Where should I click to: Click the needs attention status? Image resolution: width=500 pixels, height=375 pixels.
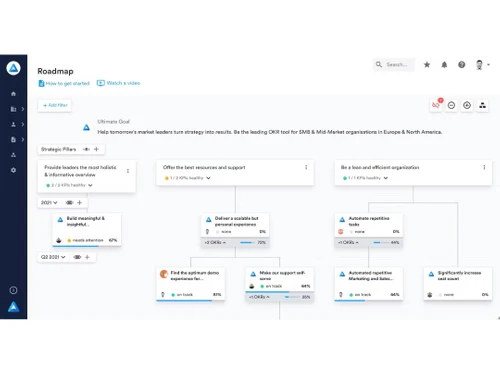[x=85, y=240]
